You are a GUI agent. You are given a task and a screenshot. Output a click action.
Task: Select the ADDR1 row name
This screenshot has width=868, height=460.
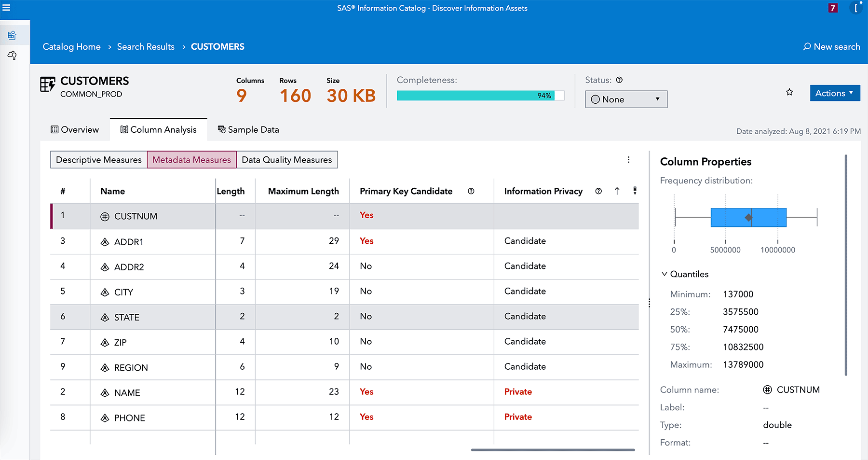click(x=129, y=242)
